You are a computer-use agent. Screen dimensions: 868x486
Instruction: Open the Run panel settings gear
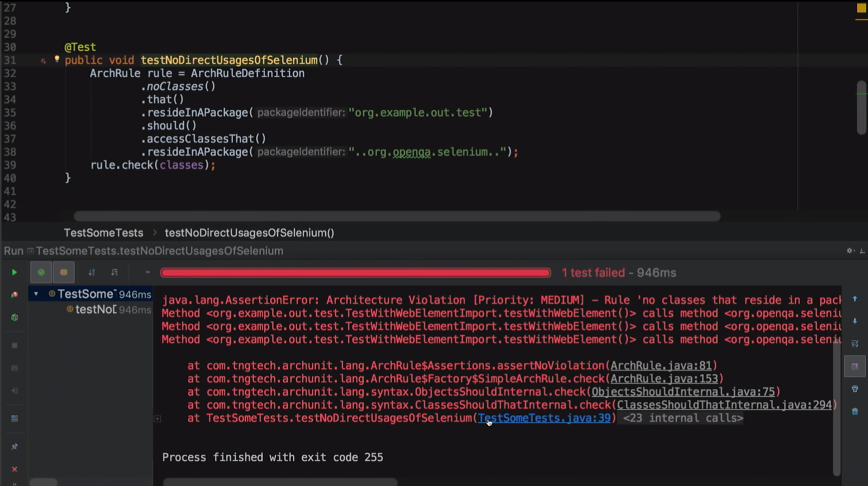[850, 251]
